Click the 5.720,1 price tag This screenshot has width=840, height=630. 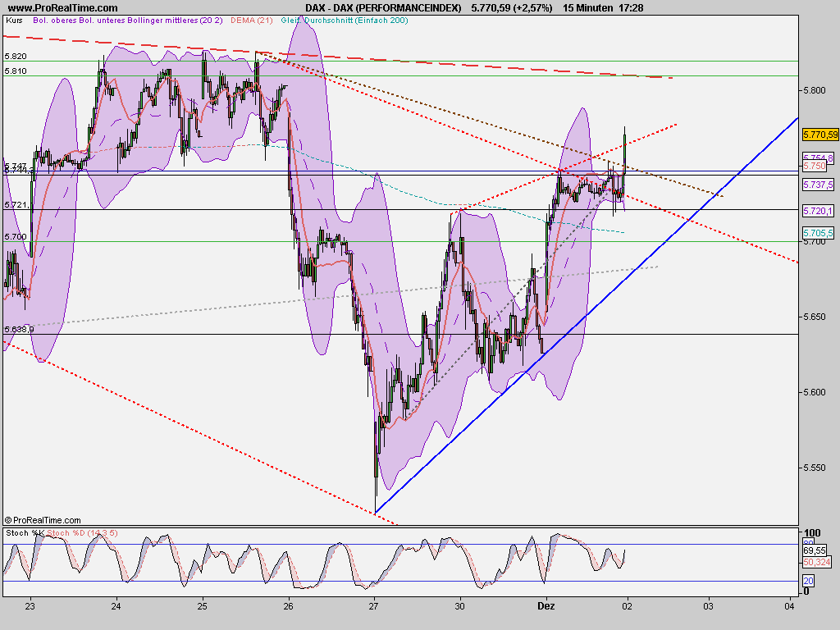tap(819, 212)
